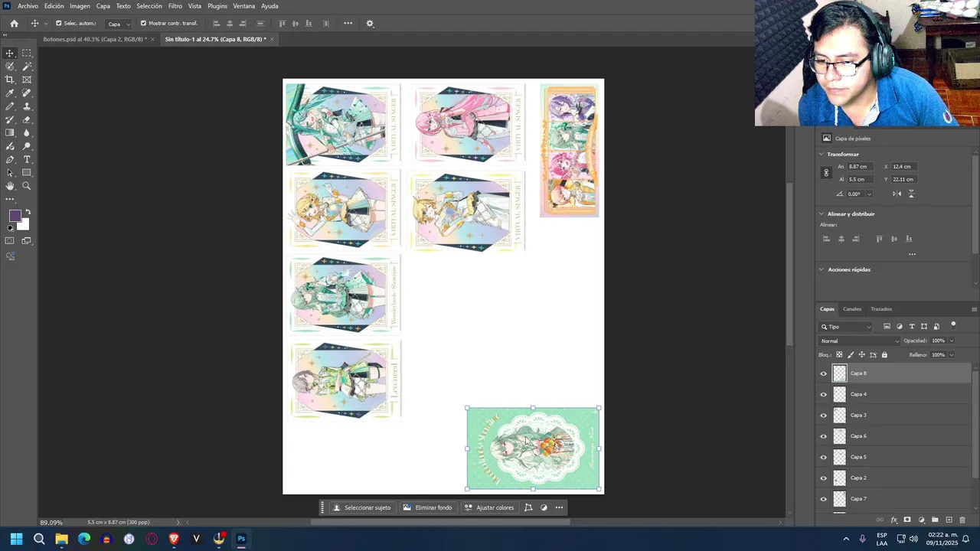The height and width of the screenshot is (551, 980).
Task: Toggle Quick Mask mode
Action: coord(10,241)
